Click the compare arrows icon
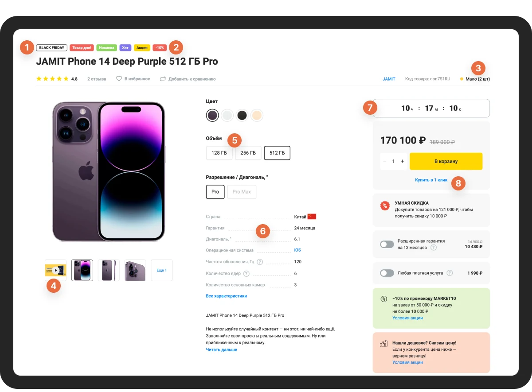This screenshot has height=392, width=532. click(x=163, y=79)
